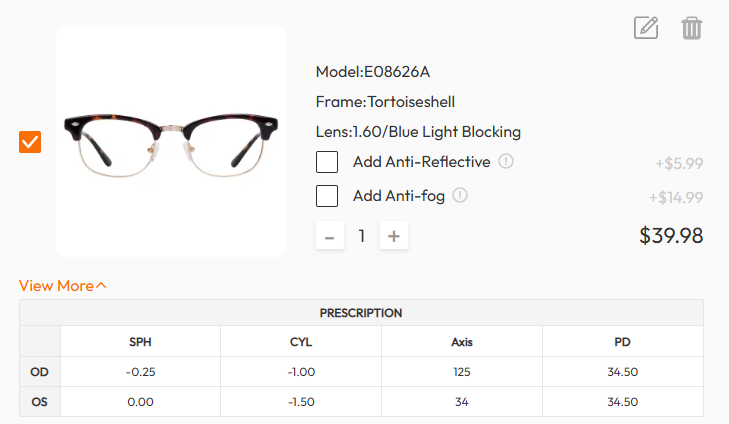This screenshot has width=729, height=424.
Task: Click the PRESCRIPTION table header
Action: click(361, 313)
